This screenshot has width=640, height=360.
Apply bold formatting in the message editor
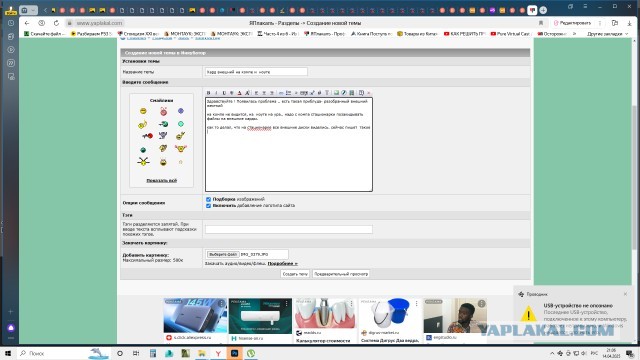point(209,93)
